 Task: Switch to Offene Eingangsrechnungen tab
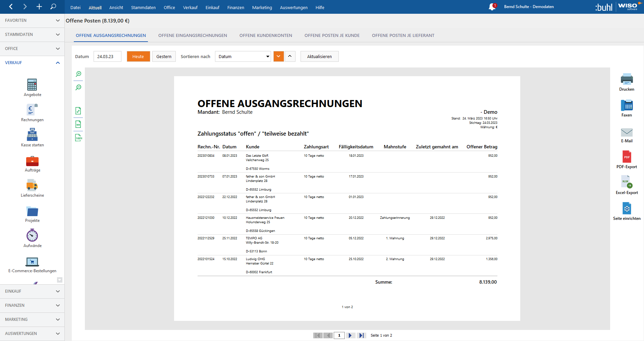coord(193,36)
